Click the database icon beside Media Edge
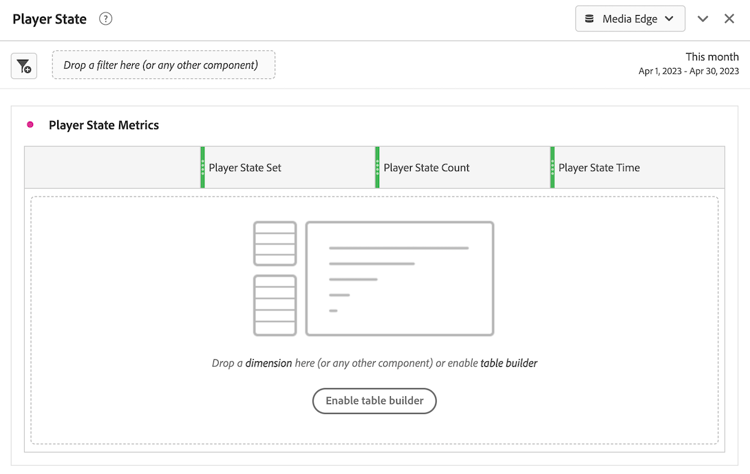The height and width of the screenshot is (474, 750). (589, 19)
